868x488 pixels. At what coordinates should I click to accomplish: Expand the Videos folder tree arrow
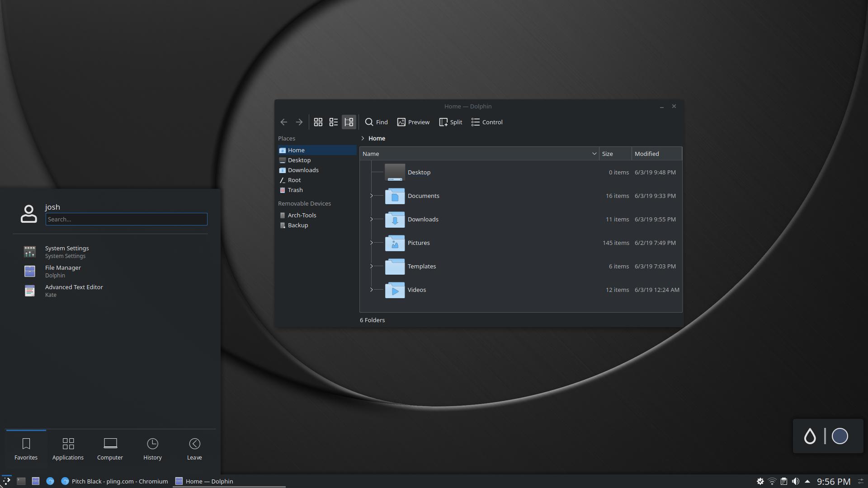point(372,290)
